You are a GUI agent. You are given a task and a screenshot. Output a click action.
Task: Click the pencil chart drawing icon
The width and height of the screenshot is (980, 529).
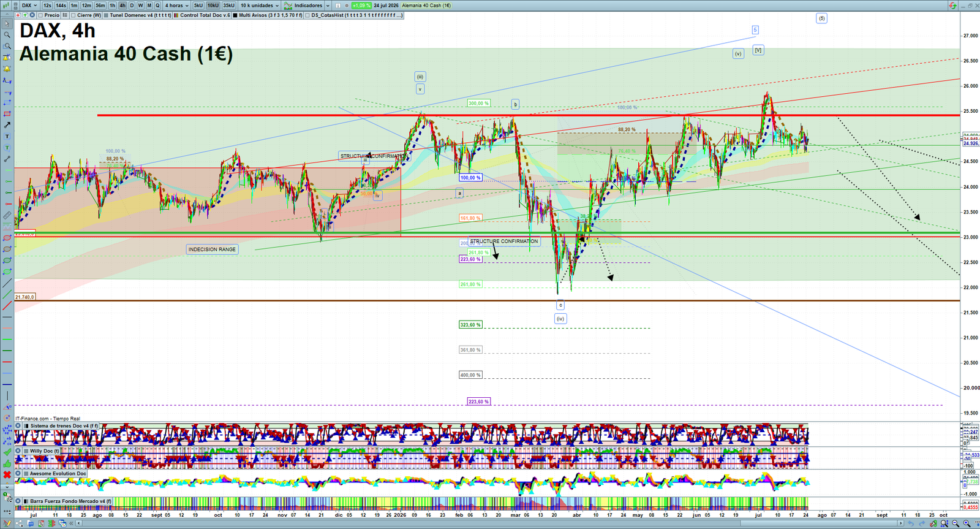(x=7, y=523)
